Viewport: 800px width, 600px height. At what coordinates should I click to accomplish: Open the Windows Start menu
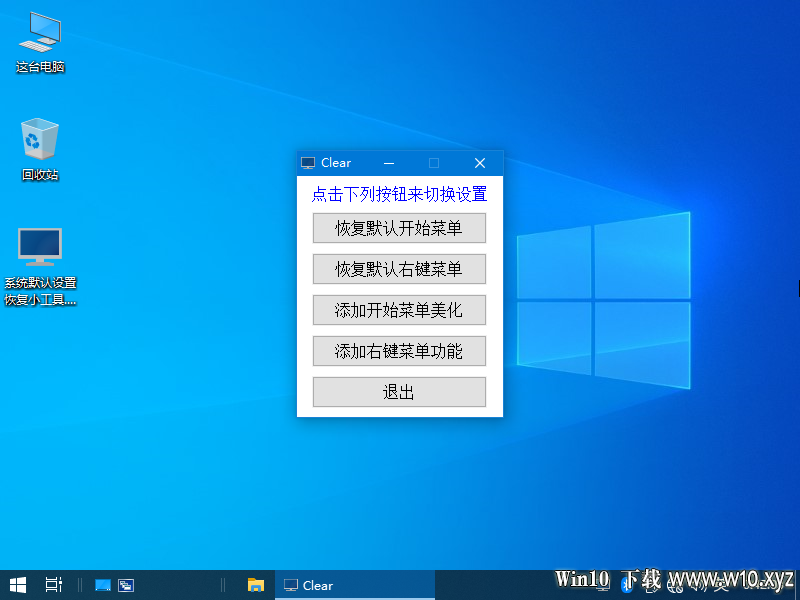18,585
